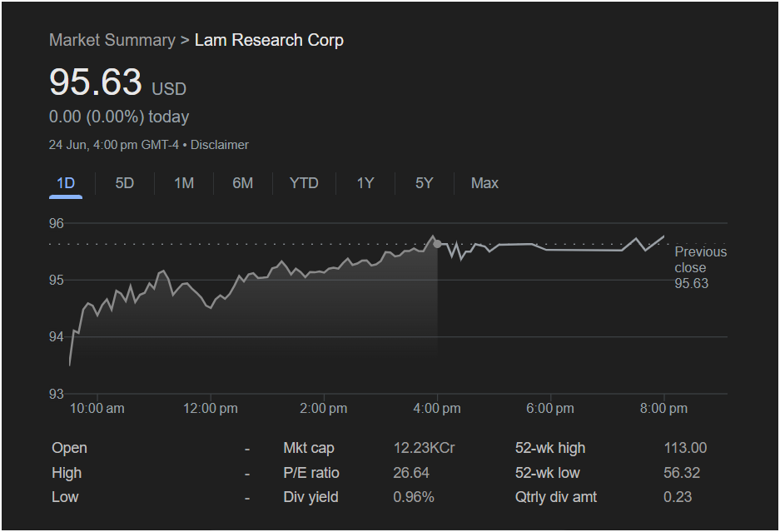Click the Mkt cap label
The width and height of the screenshot is (780, 532).
[309, 448]
